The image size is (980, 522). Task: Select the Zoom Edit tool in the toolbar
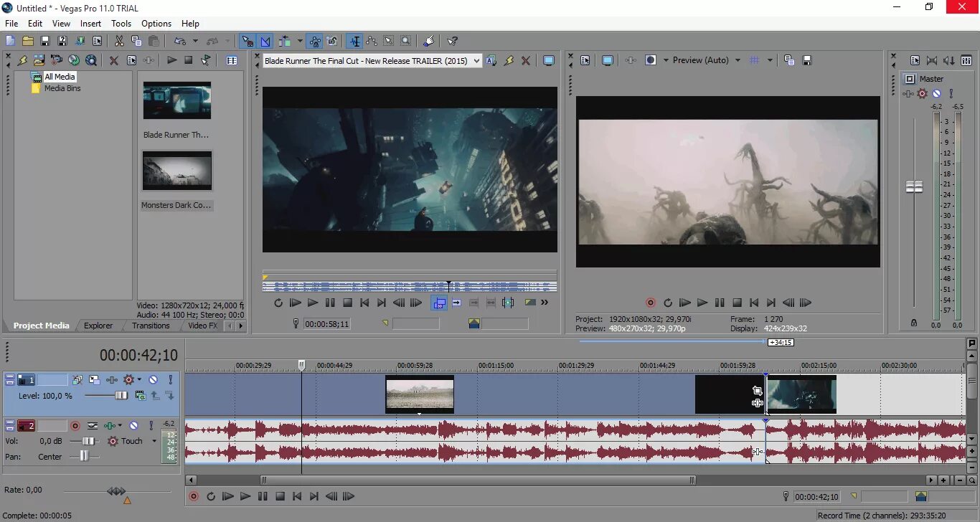tap(405, 41)
